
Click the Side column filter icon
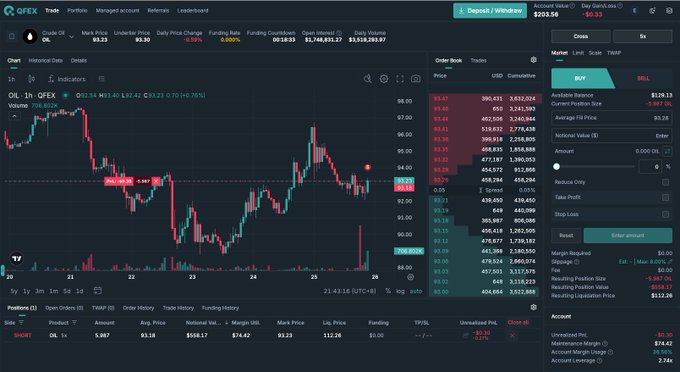[21, 323]
